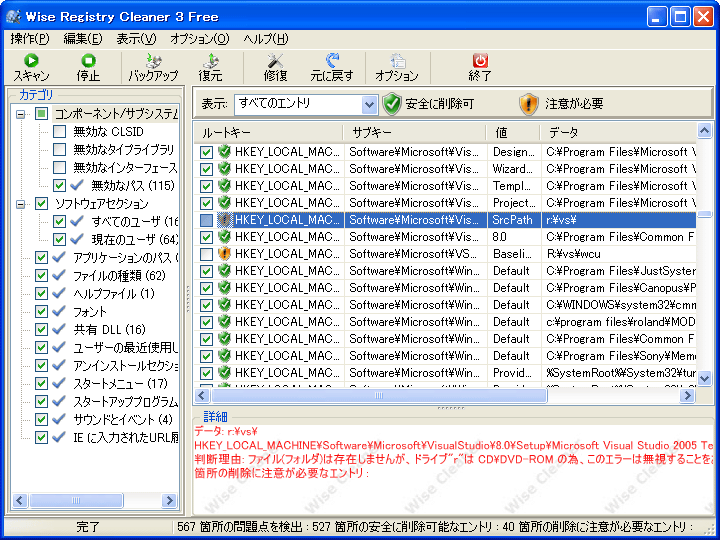Screen dimensions: 720x540
Task: Select the アプリケーションのパス tree item
Action: click(x=126, y=258)
